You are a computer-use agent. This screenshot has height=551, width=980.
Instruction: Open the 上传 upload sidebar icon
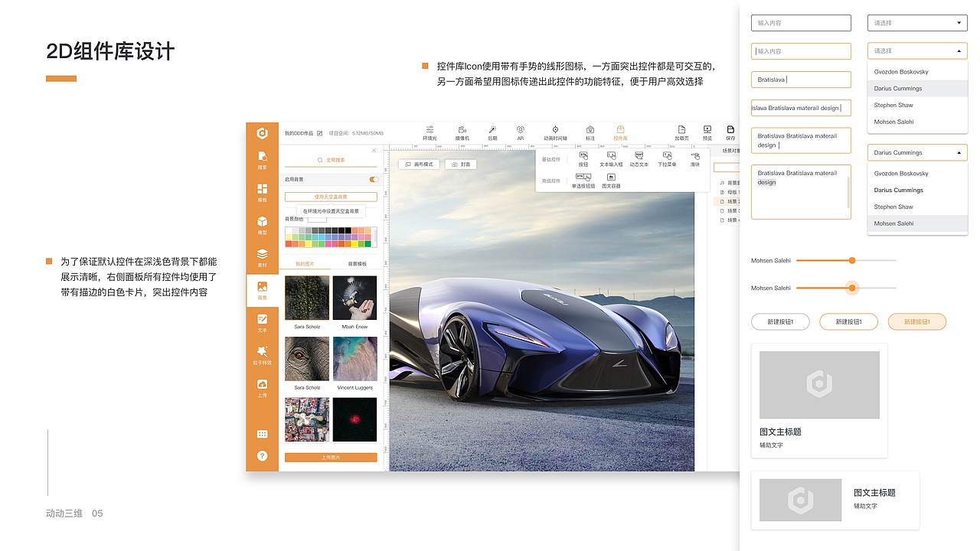pyautogui.click(x=262, y=387)
